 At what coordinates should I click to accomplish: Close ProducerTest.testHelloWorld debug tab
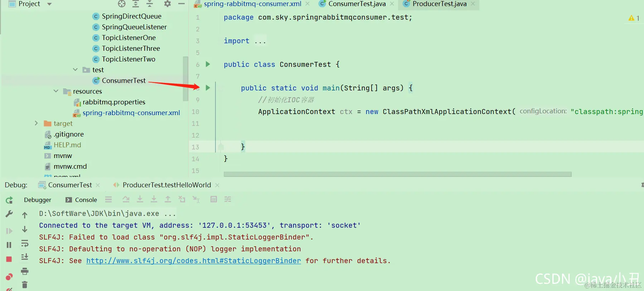coord(217,185)
